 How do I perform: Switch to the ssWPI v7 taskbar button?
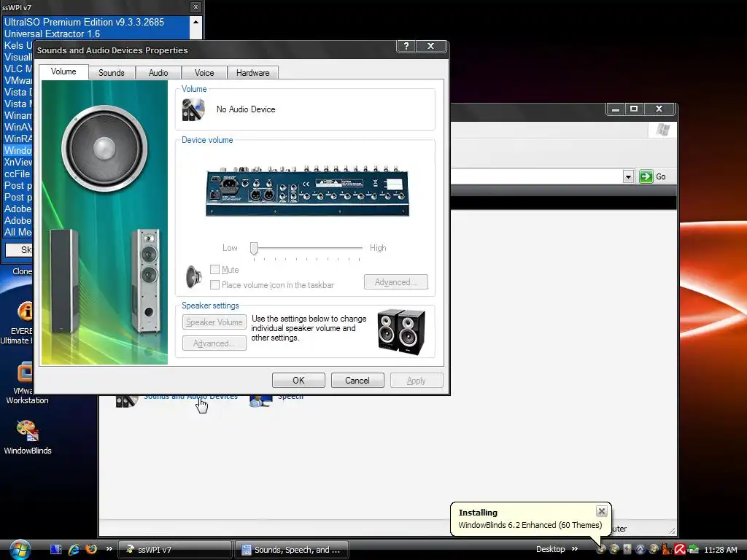click(x=174, y=550)
